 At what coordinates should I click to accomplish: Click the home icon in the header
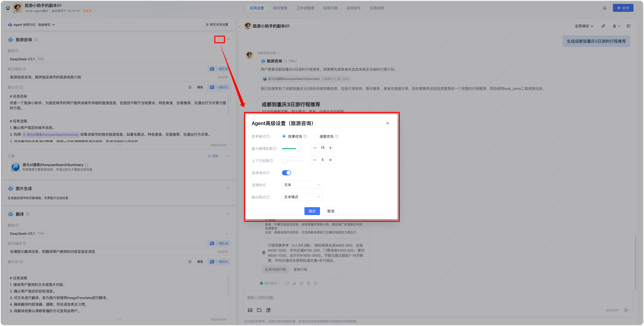8,8
